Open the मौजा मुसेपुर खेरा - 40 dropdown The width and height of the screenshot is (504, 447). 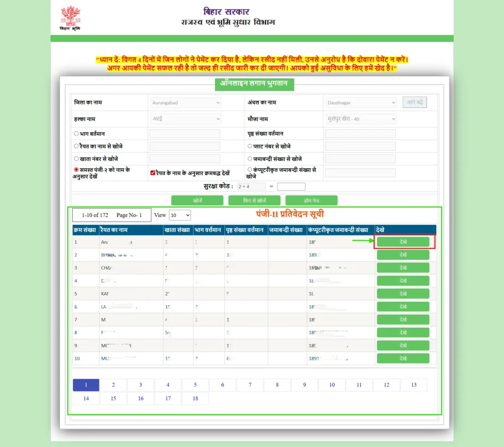(361, 119)
